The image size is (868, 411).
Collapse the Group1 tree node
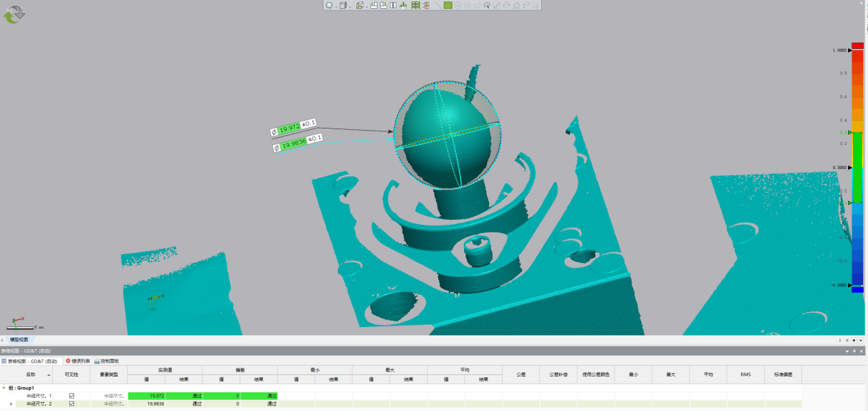pos(3,388)
